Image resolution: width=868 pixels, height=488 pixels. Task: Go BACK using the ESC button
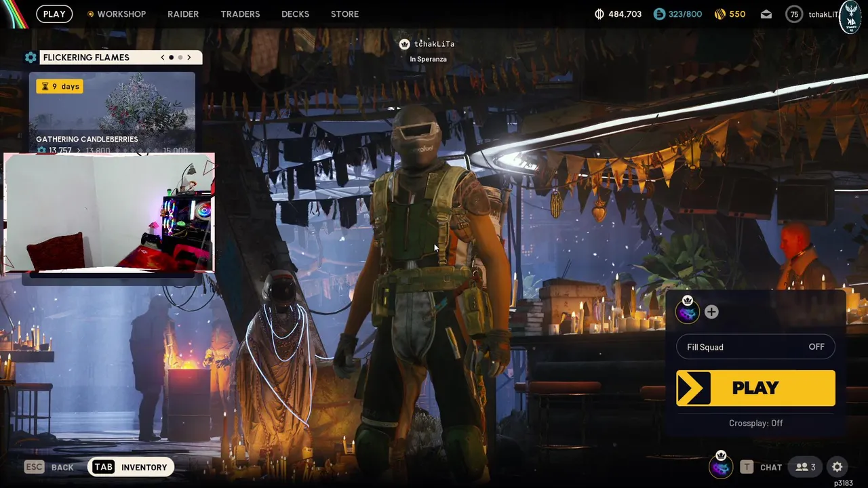49,467
